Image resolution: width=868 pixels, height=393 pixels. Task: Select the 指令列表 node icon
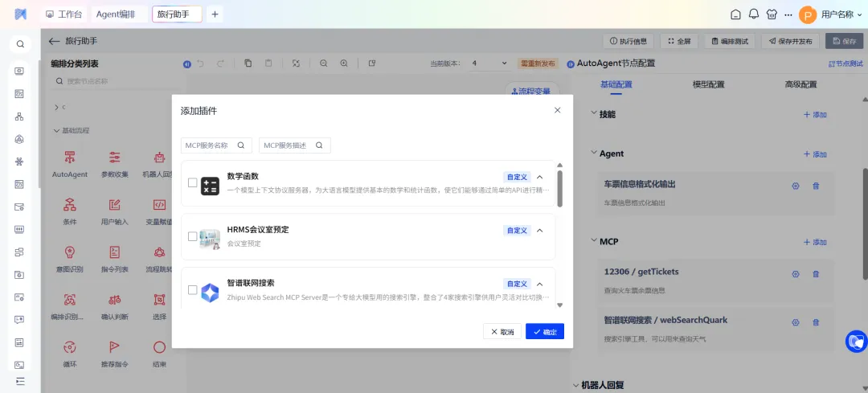(x=115, y=252)
